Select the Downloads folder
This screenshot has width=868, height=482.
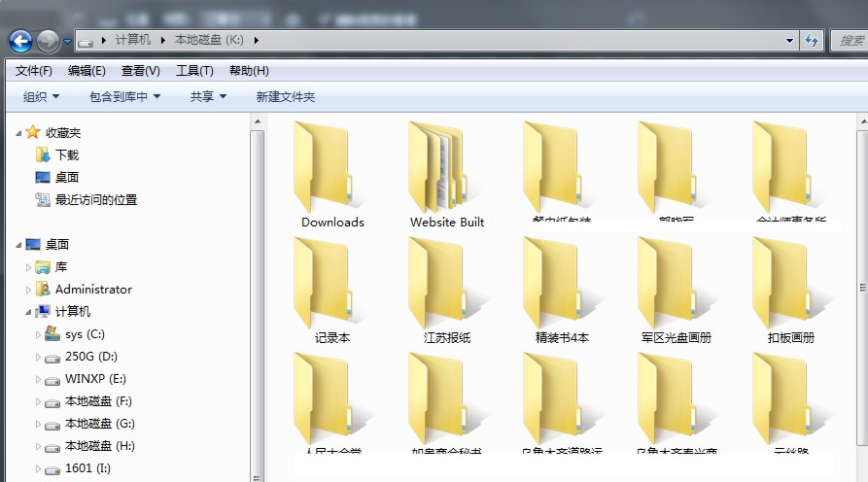tap(332, 175)
